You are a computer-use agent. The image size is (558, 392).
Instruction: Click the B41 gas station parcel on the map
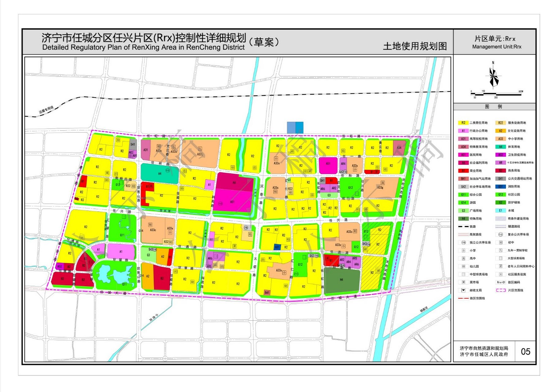(x=267, y=293)
